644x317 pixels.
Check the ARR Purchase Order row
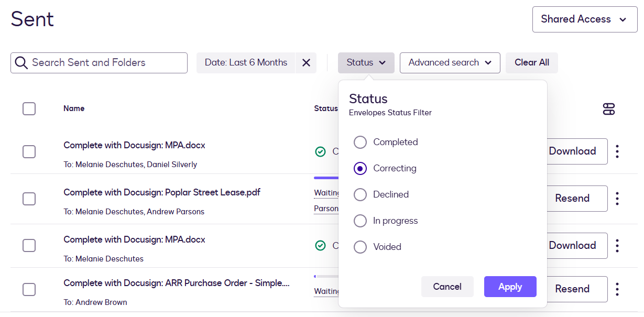(29, 289)
